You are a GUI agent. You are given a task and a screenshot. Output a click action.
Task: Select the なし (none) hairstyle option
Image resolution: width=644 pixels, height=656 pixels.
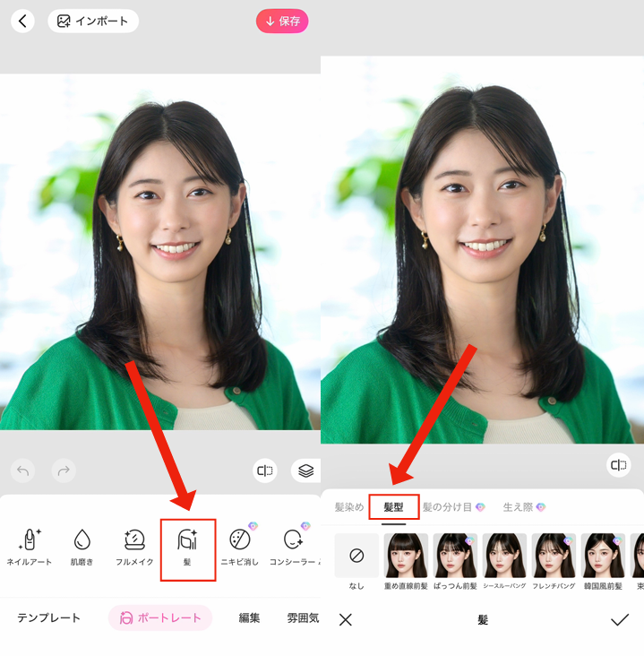(356, 561)
